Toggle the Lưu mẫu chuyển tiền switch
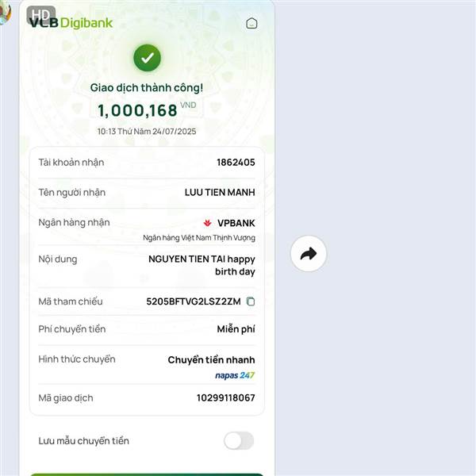The image size is (476, 476). 239,440
